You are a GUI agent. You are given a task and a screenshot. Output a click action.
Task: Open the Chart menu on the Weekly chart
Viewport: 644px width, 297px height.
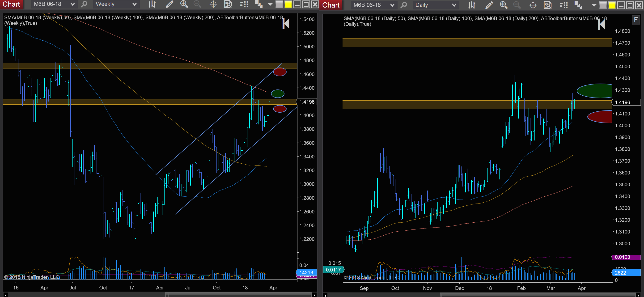pyautogui.click(x=11, y=4)
